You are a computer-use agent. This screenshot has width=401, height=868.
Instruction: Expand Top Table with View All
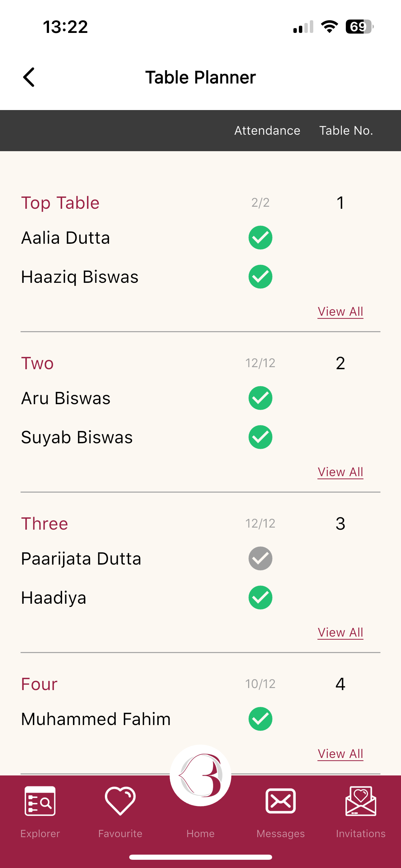pyautogui.click(x=340, y=312)
